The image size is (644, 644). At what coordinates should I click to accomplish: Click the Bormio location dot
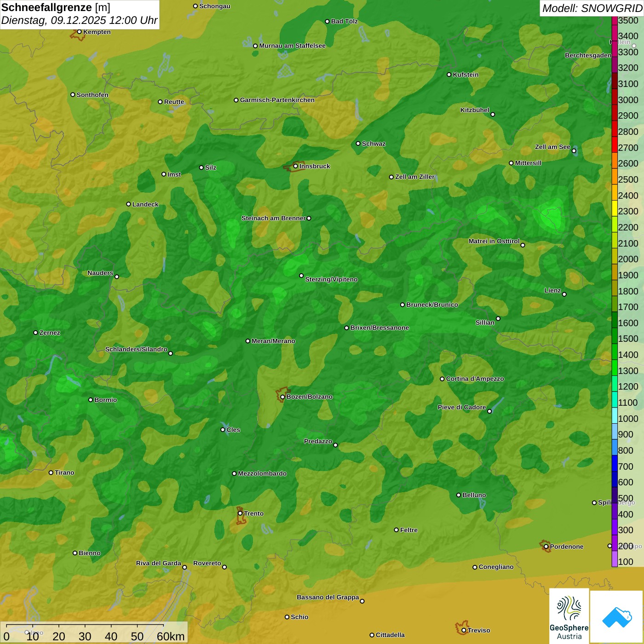coord(91,400)
